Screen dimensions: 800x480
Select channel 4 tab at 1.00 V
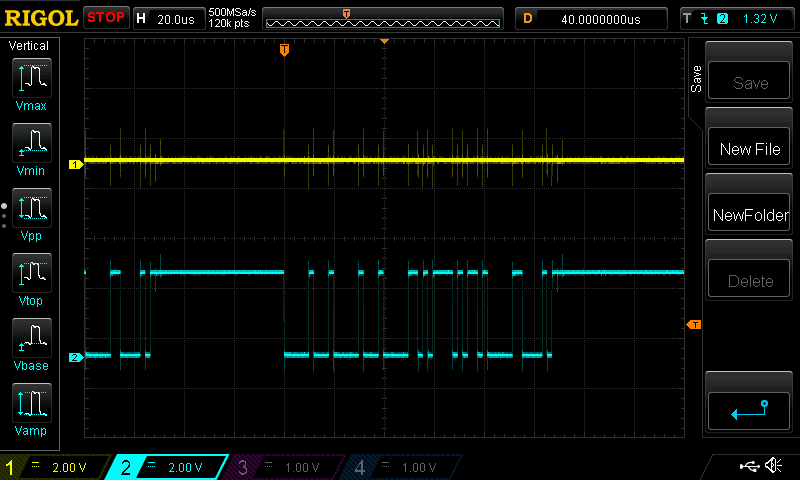(x=401, y=467)
